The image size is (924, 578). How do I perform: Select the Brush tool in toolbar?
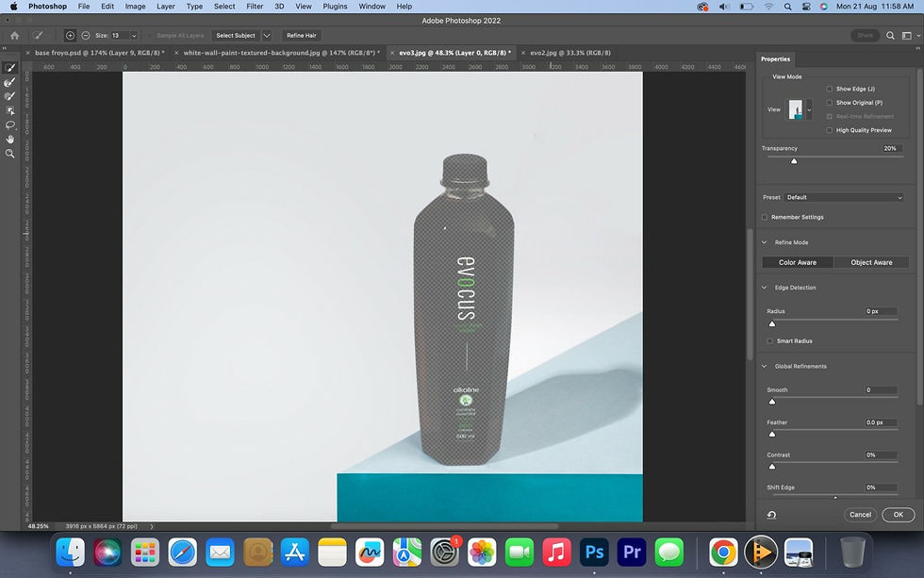click(10, 96)
